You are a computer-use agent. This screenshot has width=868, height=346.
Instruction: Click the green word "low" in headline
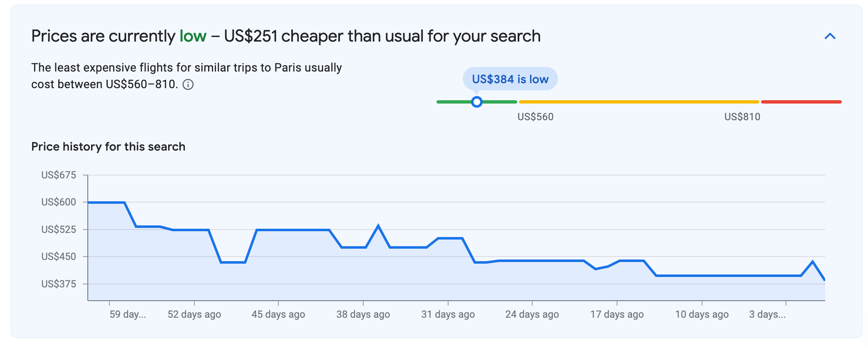point(193,37)
